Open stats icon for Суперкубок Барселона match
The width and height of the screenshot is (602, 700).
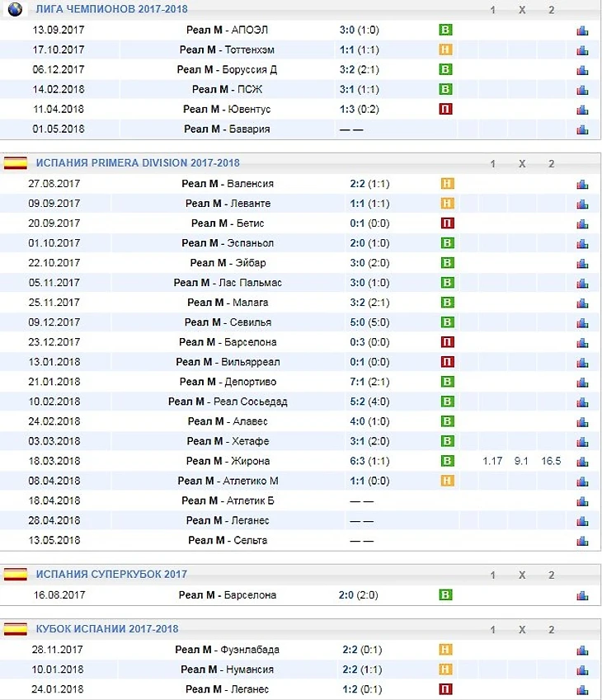click(582, 595)
